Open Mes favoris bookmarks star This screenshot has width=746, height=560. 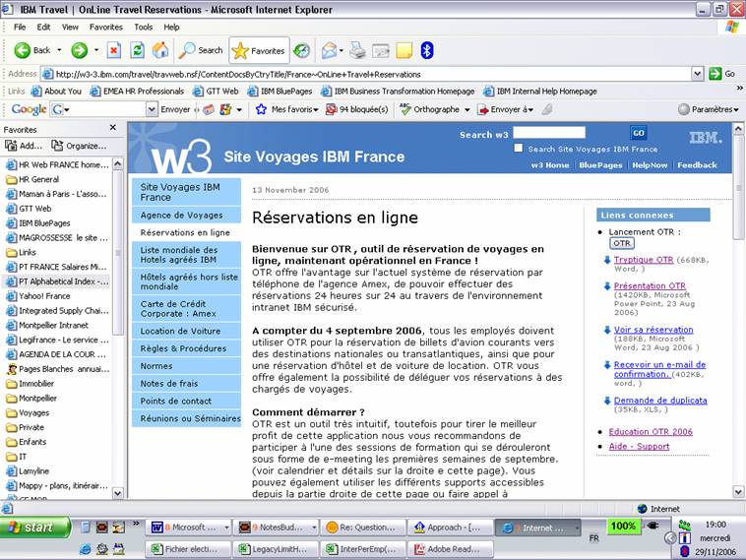coord(261,109)
